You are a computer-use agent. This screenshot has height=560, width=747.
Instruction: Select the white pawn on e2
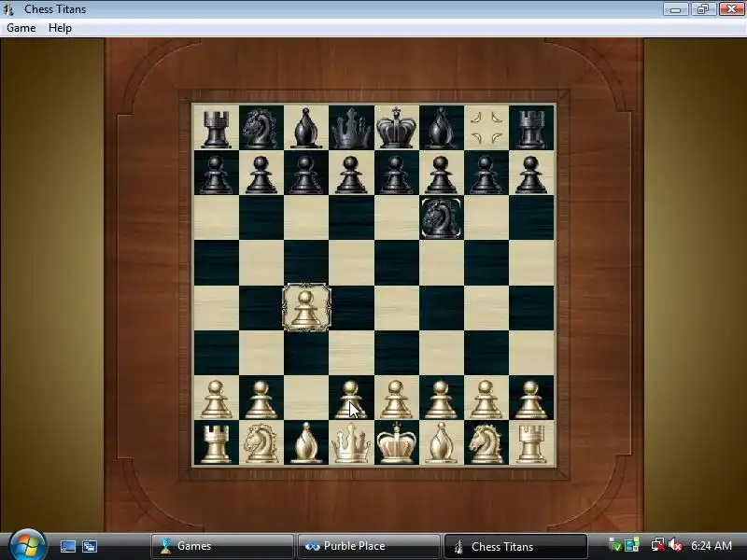click(396, 399)
